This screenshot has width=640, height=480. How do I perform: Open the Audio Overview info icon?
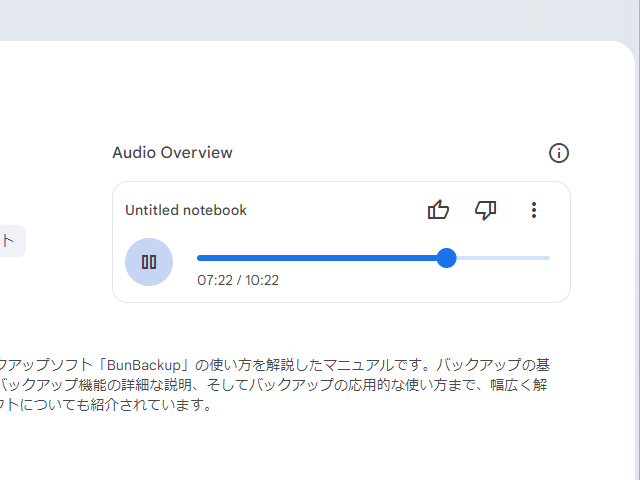click(x=558, y=153)
